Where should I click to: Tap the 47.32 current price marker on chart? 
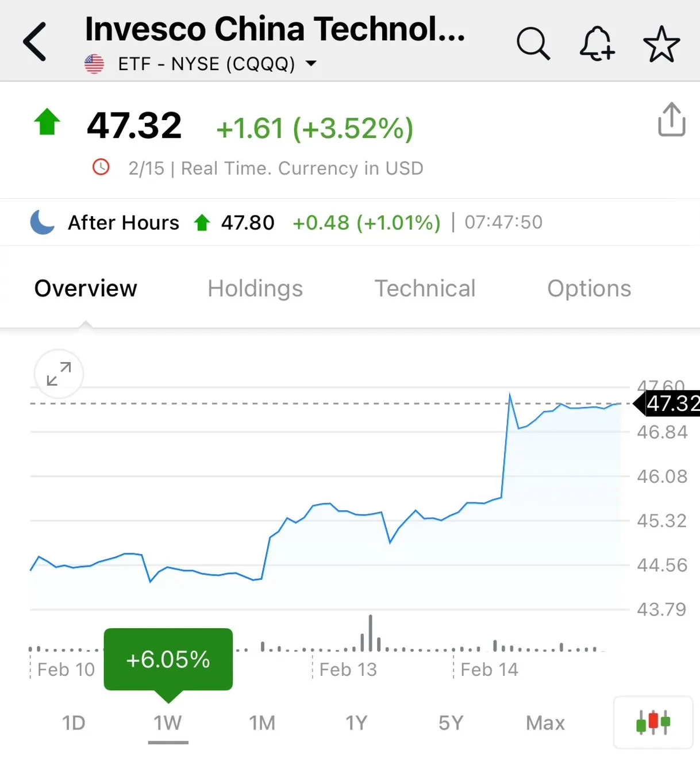coord(667,403)
